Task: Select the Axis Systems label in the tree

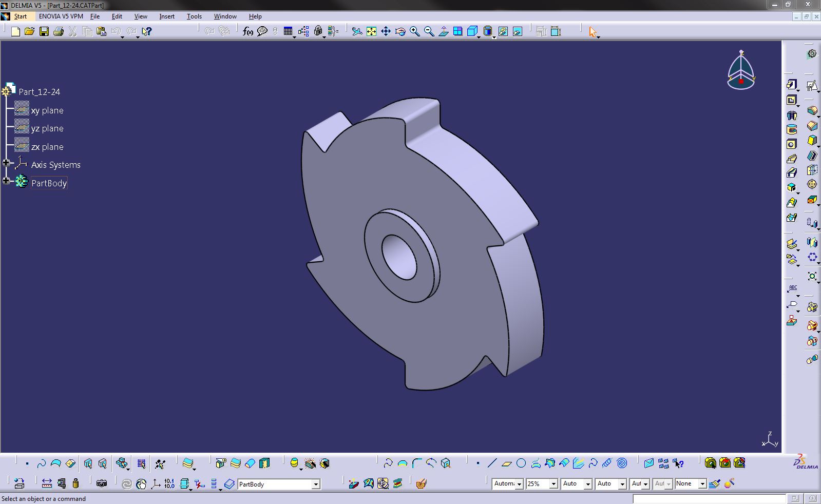Action: (x=56, y=165)
